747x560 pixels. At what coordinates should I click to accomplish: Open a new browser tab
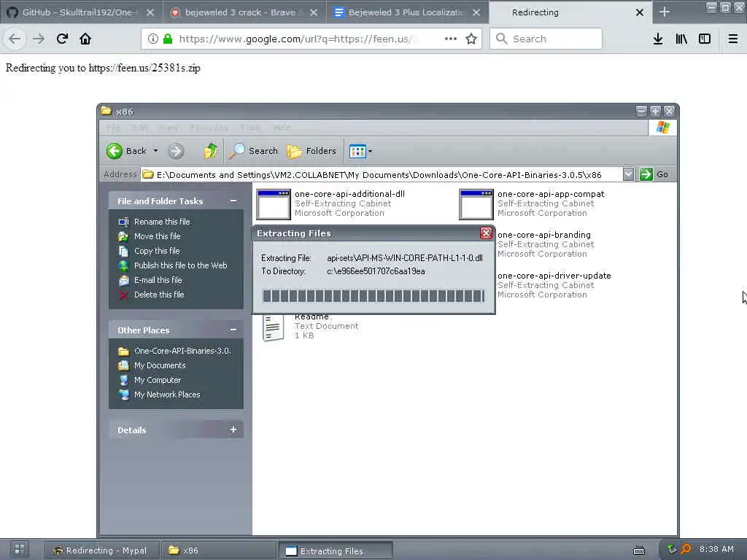[664, 12]
